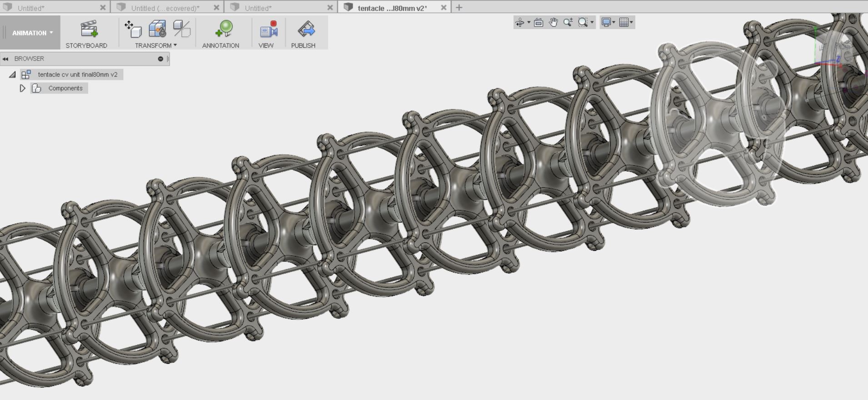Open the Animation workspace dropdown
This screenshot has width=868, height=400.
click(32, 33)
